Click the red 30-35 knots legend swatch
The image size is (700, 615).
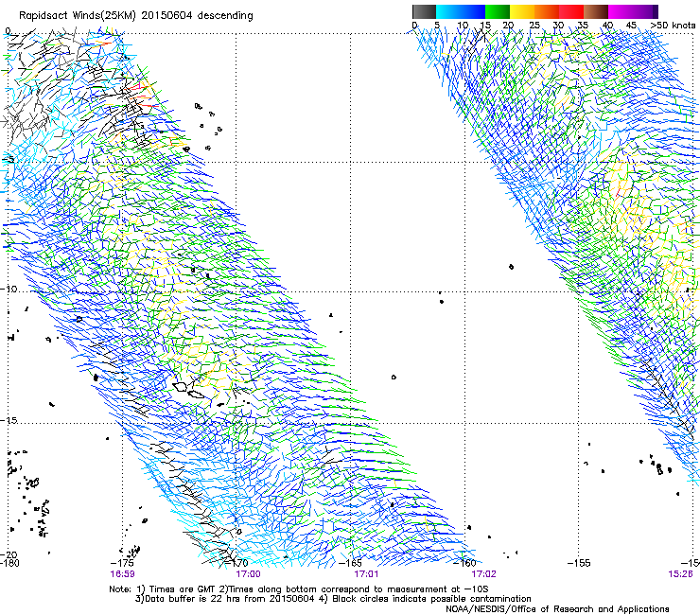tap(571, 11)
